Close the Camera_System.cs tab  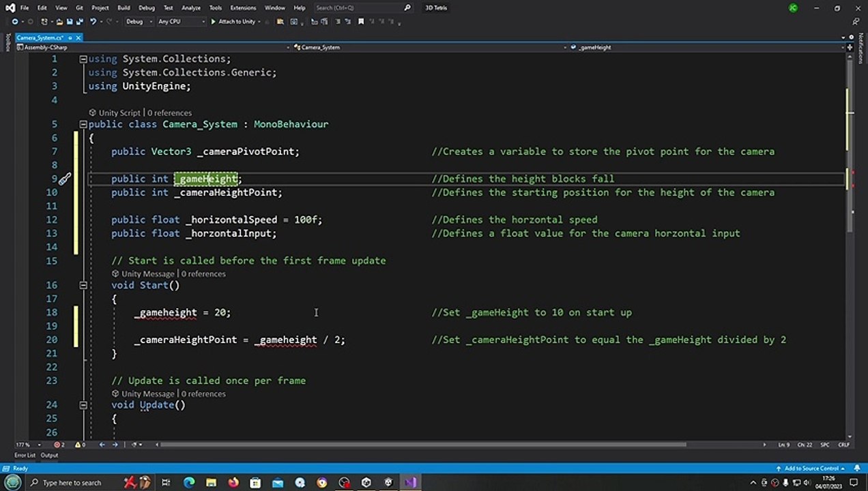tap(78, 38)
